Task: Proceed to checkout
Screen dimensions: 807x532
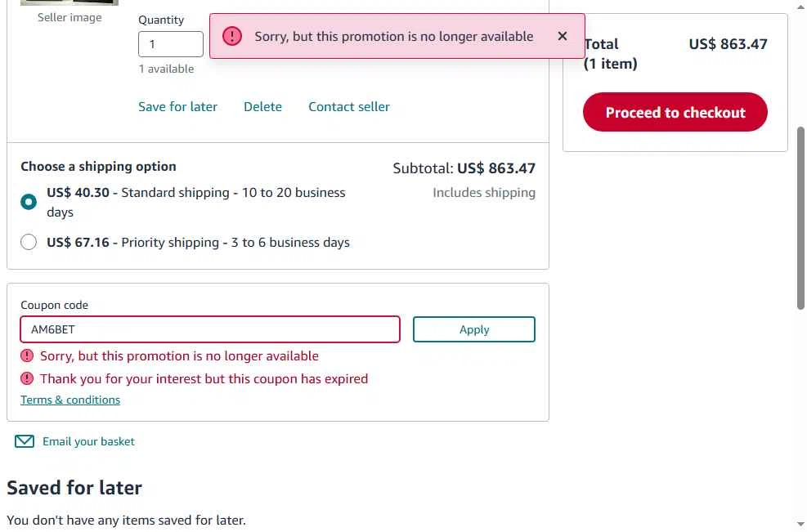Action: point(675,113)
